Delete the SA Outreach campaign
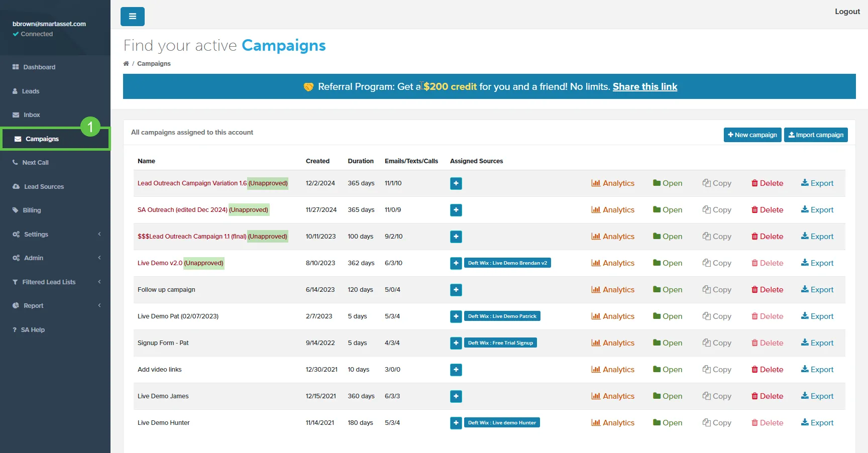 pos(768,210)
